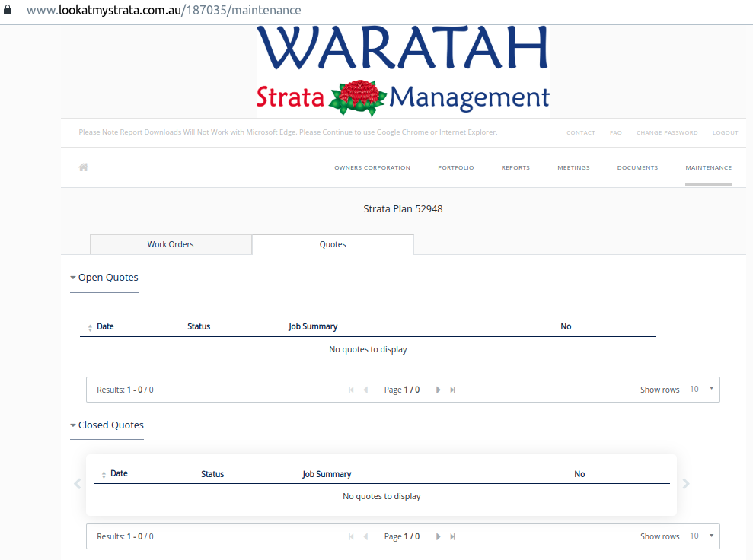Click 'No quotes to display' in Open Quotes

pyautogui.click(x=368, y=349)
